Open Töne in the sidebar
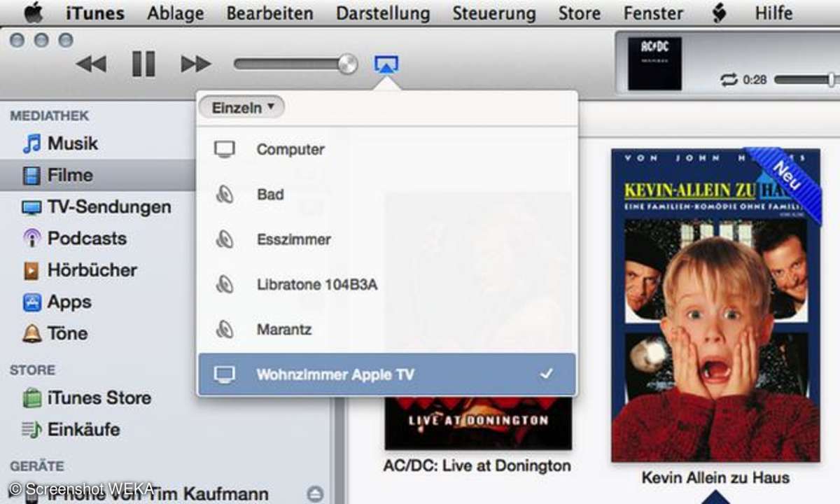The width and height of the screenshot is (840, 504). (x=98, y=333)
